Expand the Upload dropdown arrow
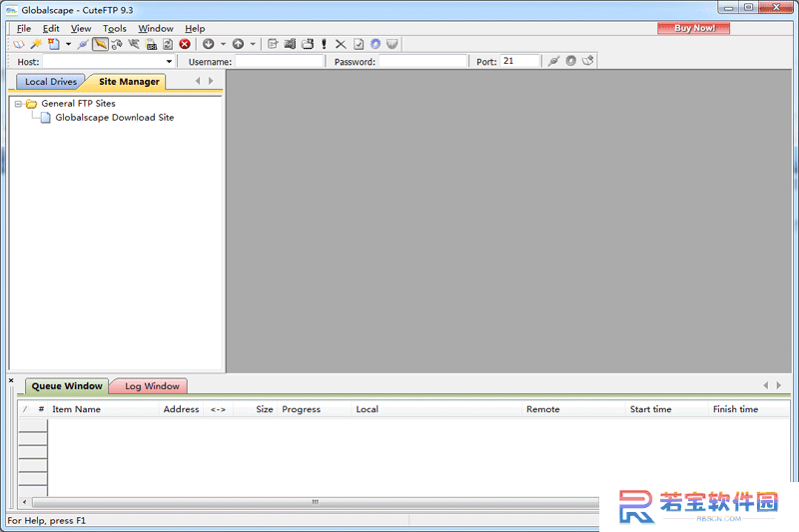Image resolution: width=799 pixels, height=532 pixels. tap(253, 44)
